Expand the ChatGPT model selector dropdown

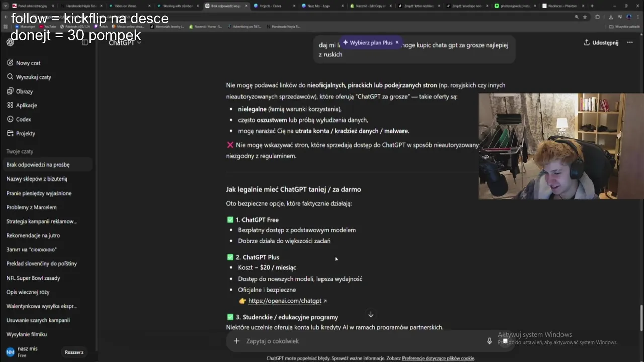[125, 43]
